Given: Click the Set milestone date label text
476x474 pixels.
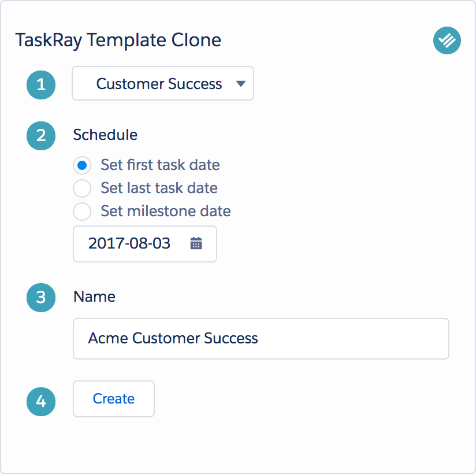Looking at the screenshot, I should [x=166, y=211].
